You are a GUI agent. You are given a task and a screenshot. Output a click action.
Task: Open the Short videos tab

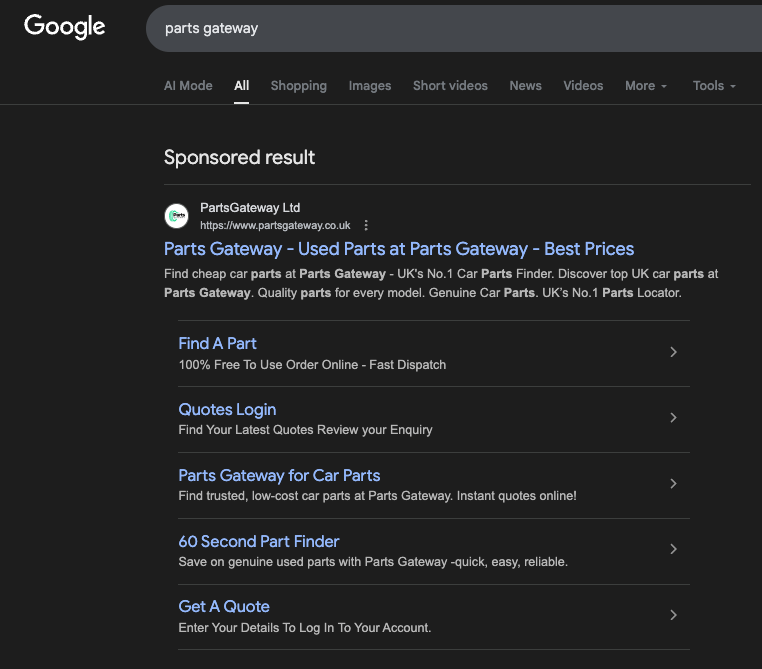(450, 86)
